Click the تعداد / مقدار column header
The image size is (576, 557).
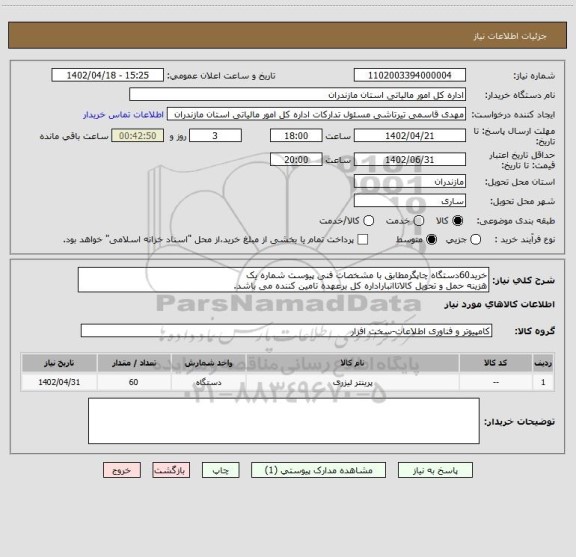point(134,363)
